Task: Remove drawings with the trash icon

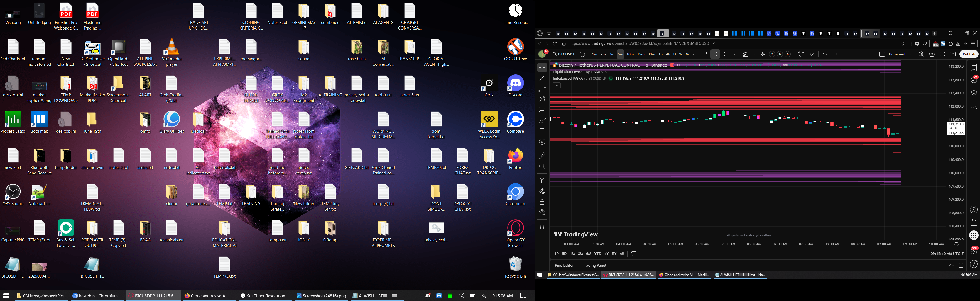Action: (542, 226)
